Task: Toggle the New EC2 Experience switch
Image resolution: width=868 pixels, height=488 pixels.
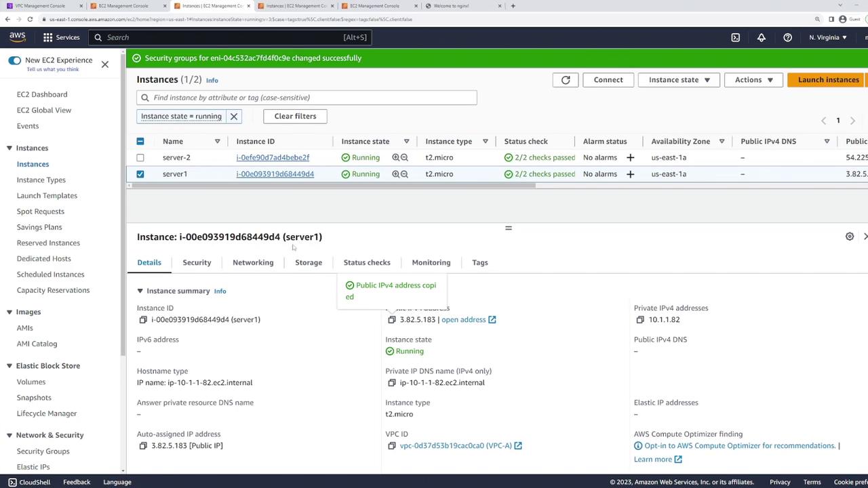Action: tap(14, 60)
